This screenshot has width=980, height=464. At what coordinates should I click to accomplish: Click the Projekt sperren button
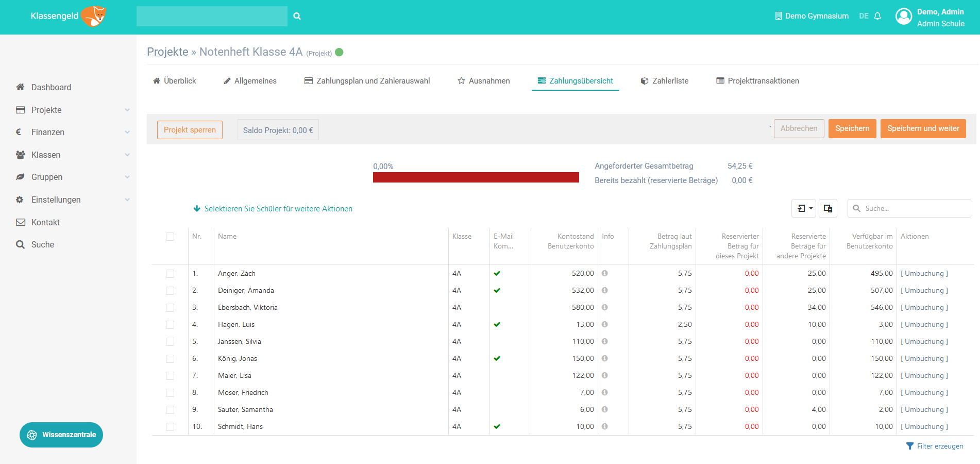(190, 130)
